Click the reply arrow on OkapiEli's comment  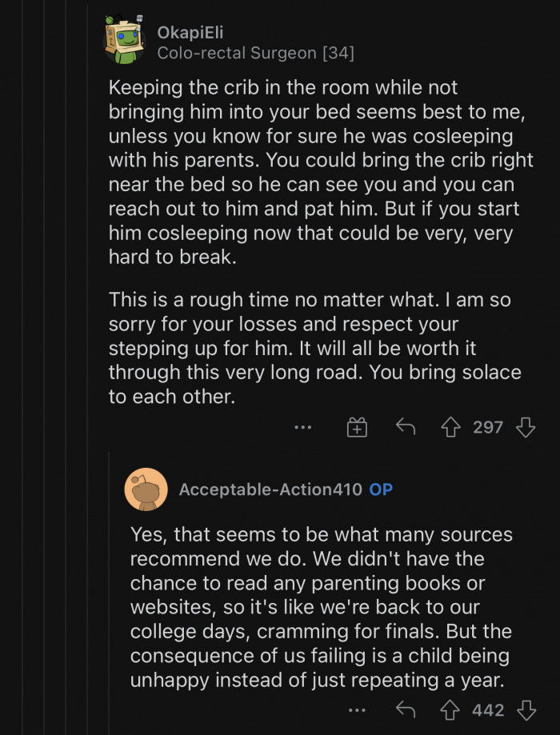coord(405,427)
